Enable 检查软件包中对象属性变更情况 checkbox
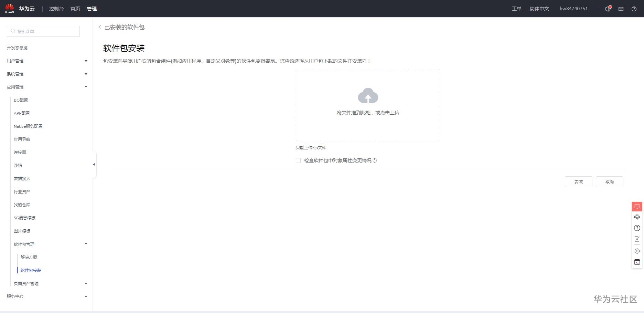Screen dimensions: 644x313 pyautogui.click(x=298, y=160)
